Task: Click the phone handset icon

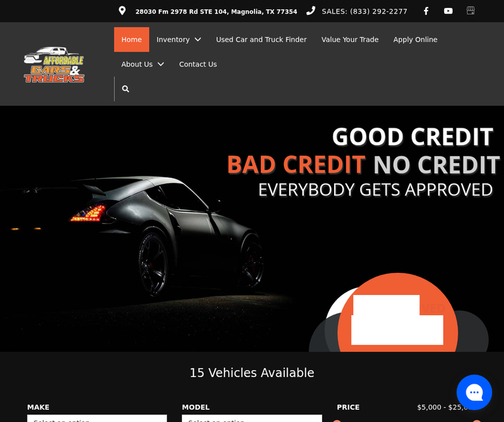Action: tap(310, 11)
